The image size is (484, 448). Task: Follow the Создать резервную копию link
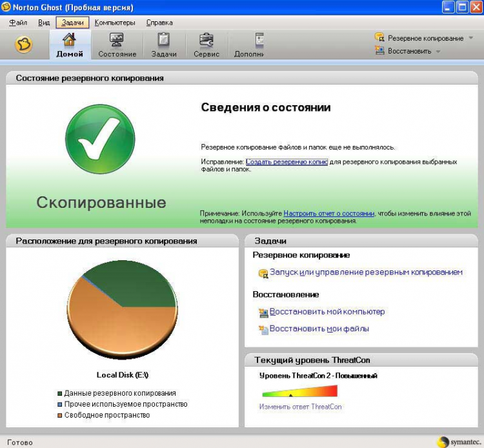[287, 162]
